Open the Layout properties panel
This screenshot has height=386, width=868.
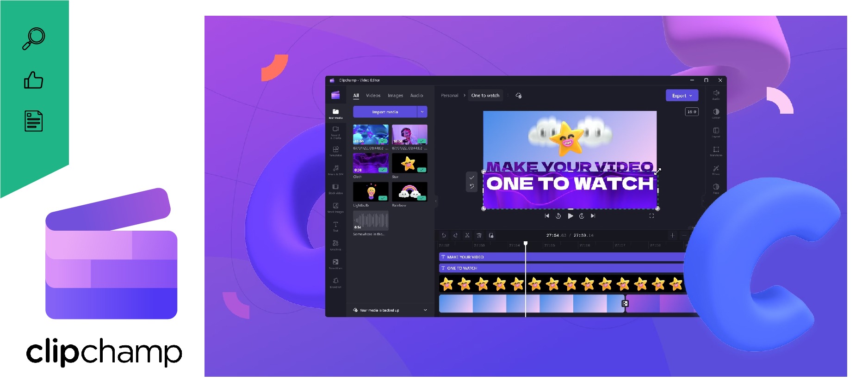(716, 132)
